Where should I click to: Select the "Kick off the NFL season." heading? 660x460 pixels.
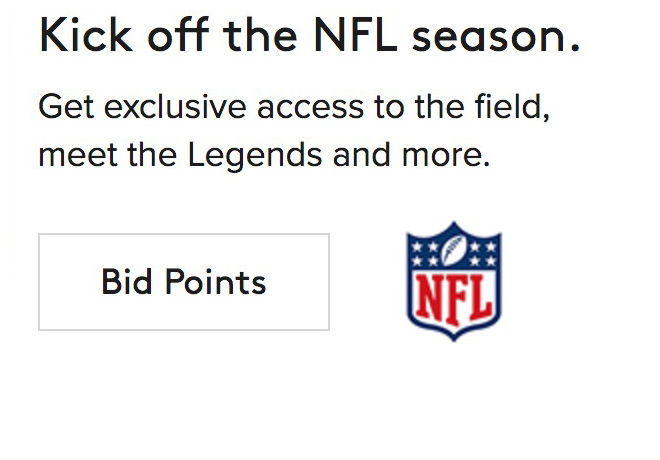(310, 37)
